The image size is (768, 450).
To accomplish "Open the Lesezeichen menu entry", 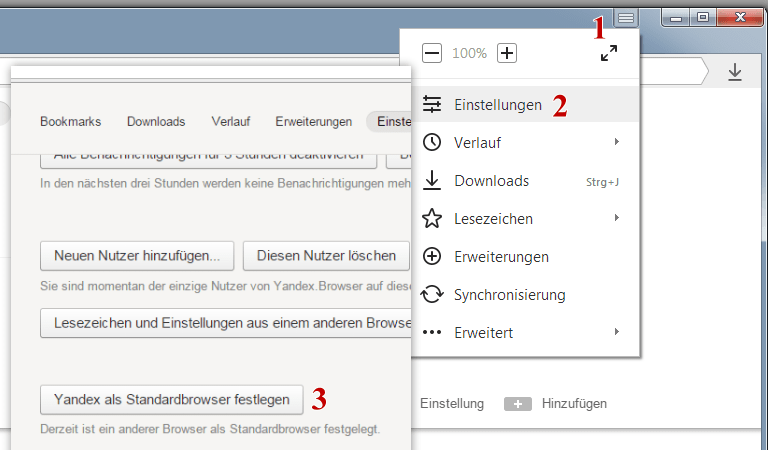I will [x=525, y=218].
